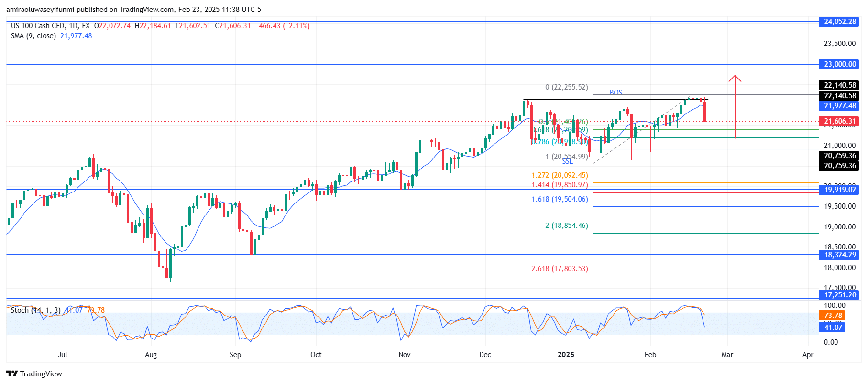
Task: Click the Apr label on time axis
Action: (808, 355)
